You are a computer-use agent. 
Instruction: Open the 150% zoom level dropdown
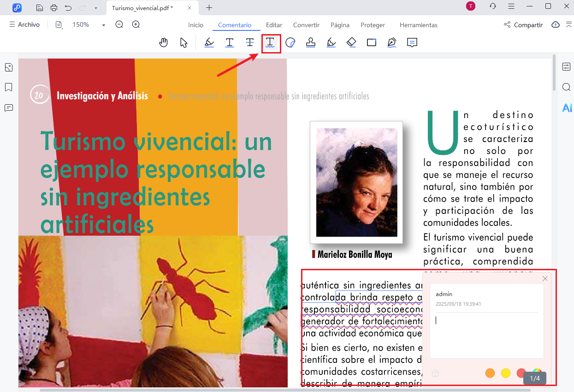pos(104,25)
